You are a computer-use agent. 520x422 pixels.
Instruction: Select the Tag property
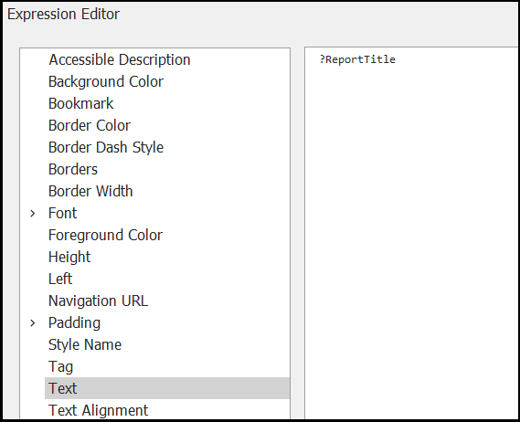pyautogui.click(x=60, y=367)
